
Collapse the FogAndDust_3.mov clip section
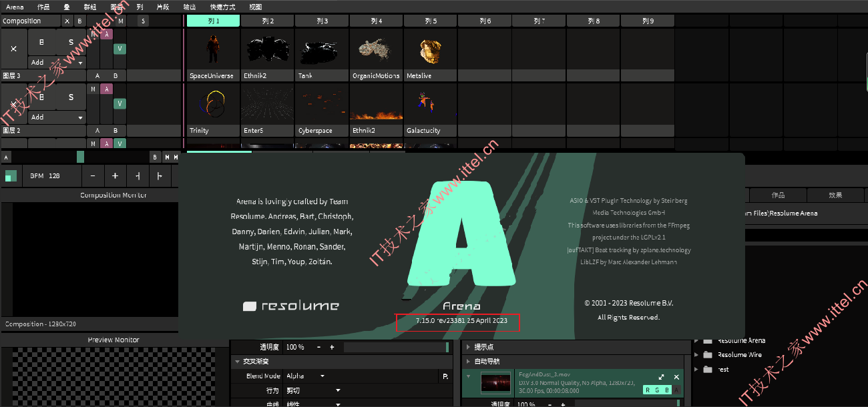click(x=467, y=377)
